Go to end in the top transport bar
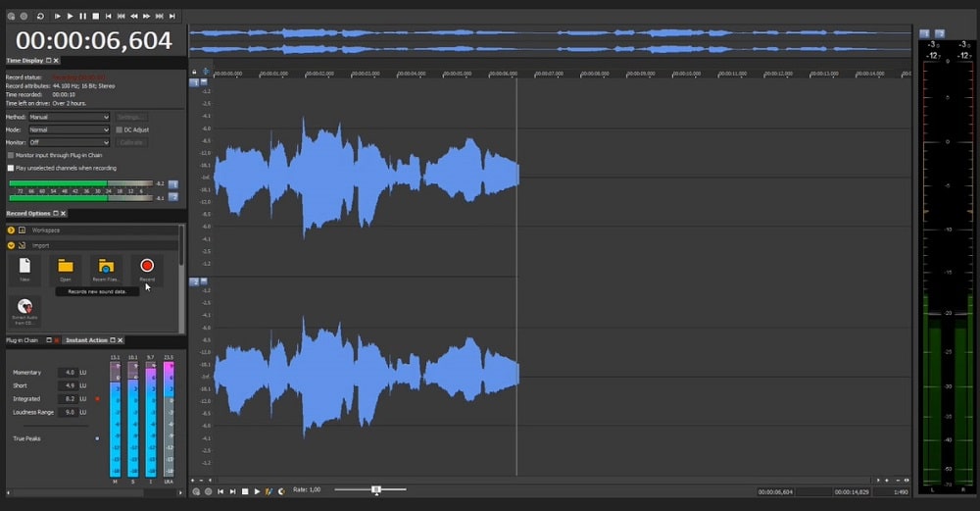 pyautogui.click(x=172, y=17)
